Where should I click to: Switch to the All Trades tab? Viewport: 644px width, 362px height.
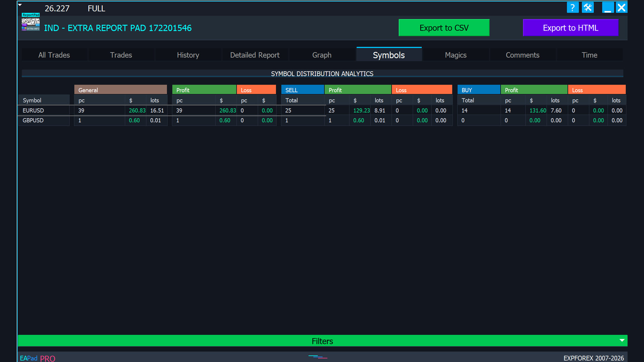coord(54,55)
